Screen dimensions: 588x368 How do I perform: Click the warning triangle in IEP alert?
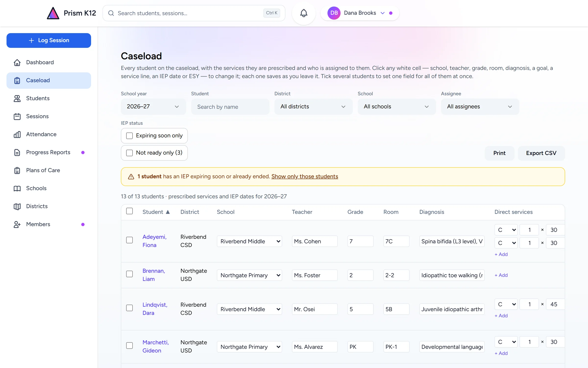(x=131, y=177)
